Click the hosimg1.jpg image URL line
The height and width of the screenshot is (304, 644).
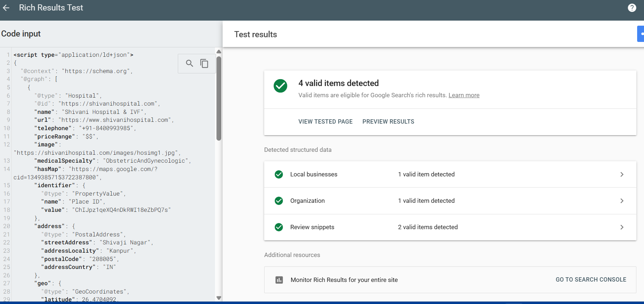pyautogui.click(x=97, y=153)
